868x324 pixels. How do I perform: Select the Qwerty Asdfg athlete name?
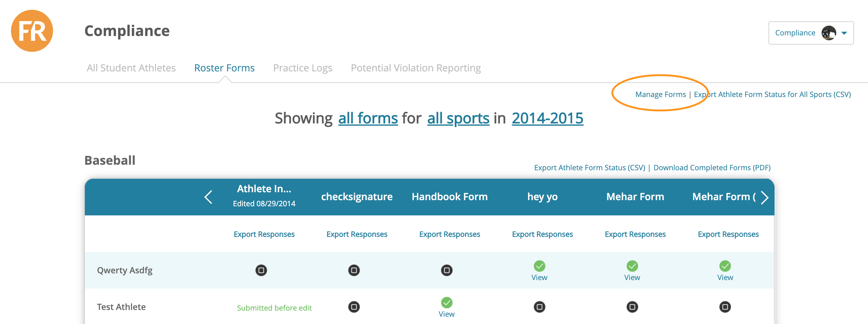click(x=125, y=271)
